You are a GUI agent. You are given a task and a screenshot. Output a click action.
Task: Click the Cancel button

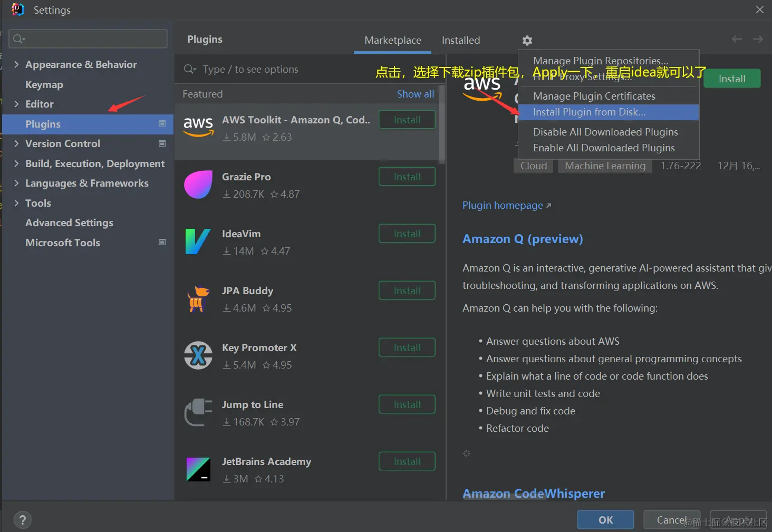click(672, 520)
